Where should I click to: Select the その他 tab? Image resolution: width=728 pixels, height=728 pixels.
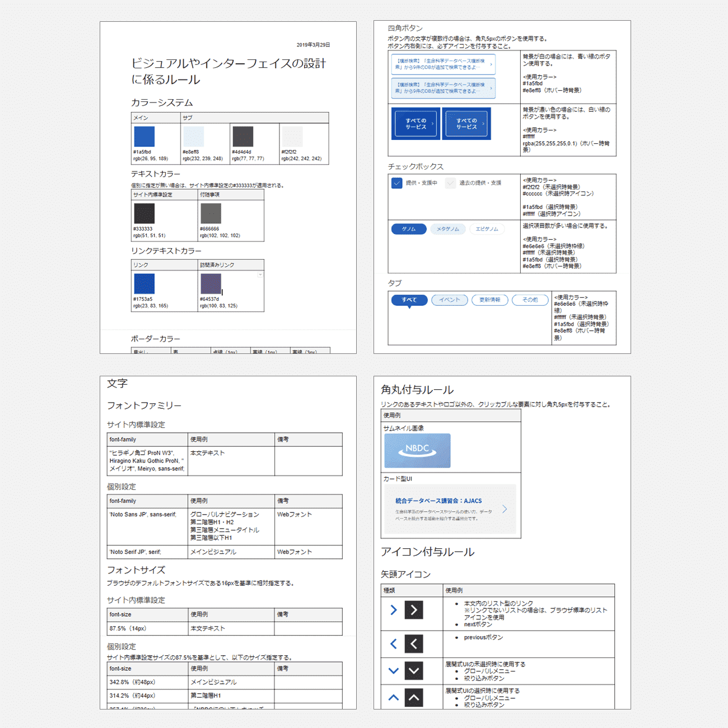pyautogui.click(x=530, y=300)
